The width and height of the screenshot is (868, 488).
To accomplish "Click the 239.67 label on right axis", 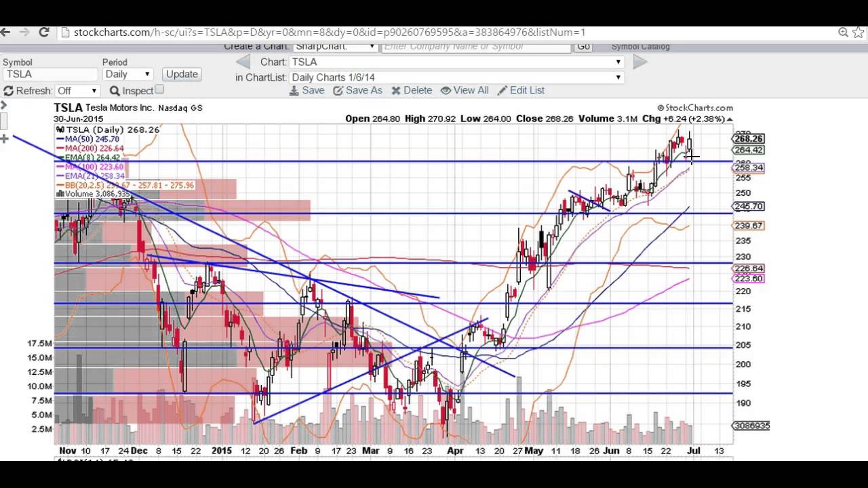I will coord(749,226).
